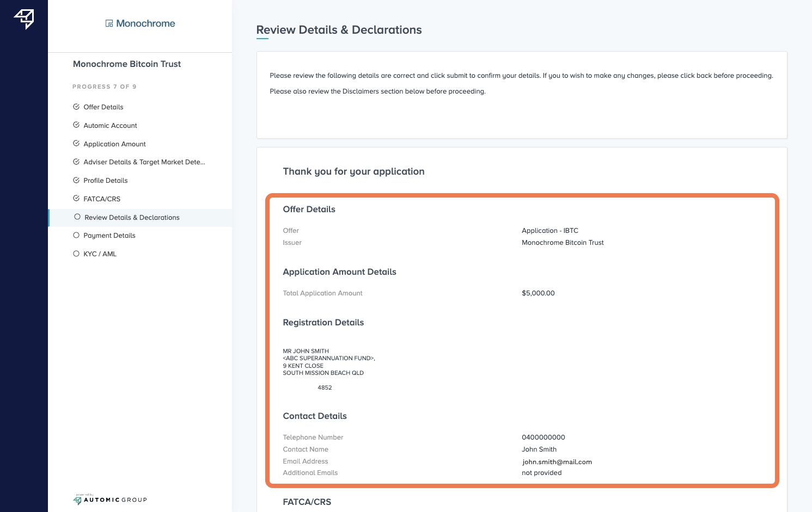Click the checkmark icon beside Automic Account
The width and height of the screenshot is (812, 512).
tap(76, 125)
